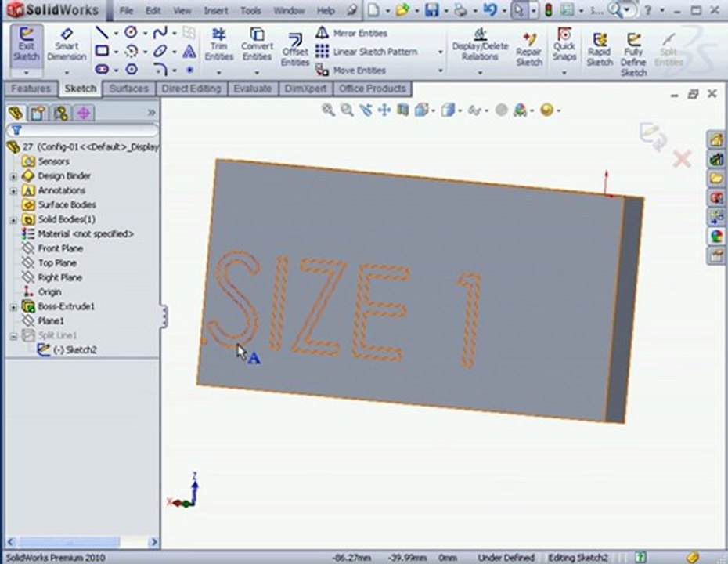The width and height of the screenshot is (728, 564).
Task: Select the Smart Dimension tool
Action: pos(67,46)
